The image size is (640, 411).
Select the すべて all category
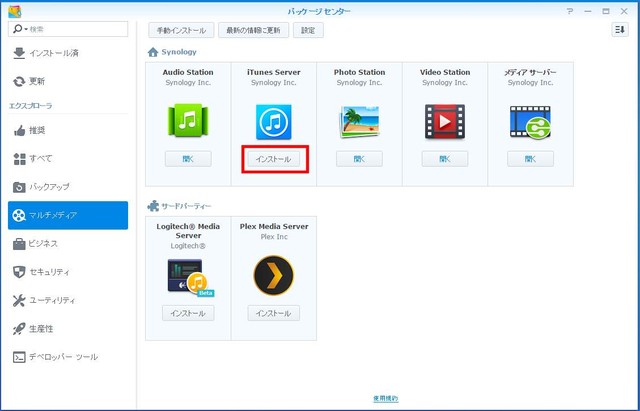[x=68, y=159]
